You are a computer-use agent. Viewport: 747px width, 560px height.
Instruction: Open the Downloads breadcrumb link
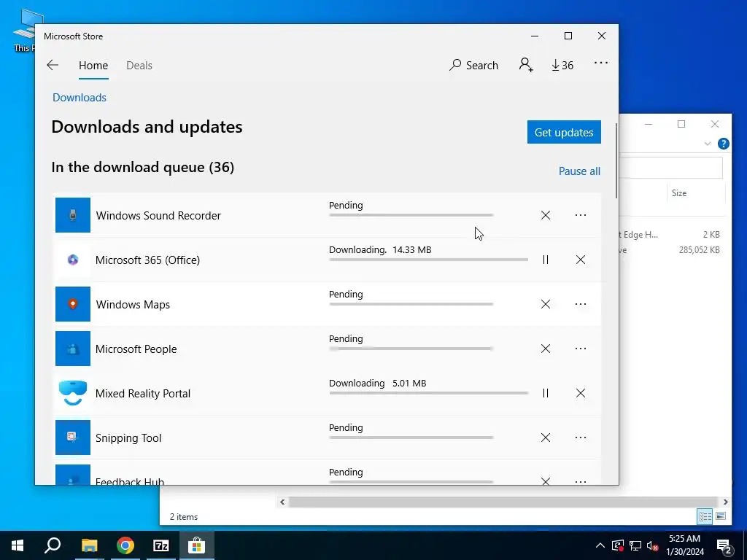tap(80, 98)
